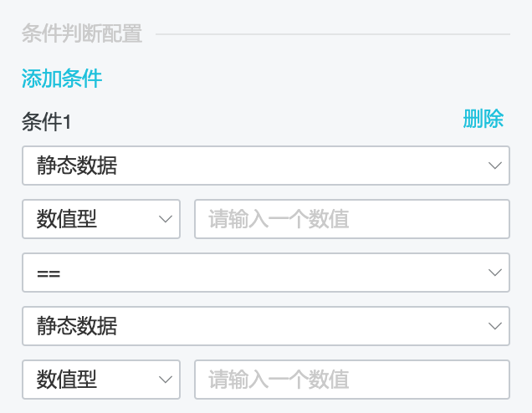Open the first 静态数据 dropdown
532x413 pixels.
(266, 166)
